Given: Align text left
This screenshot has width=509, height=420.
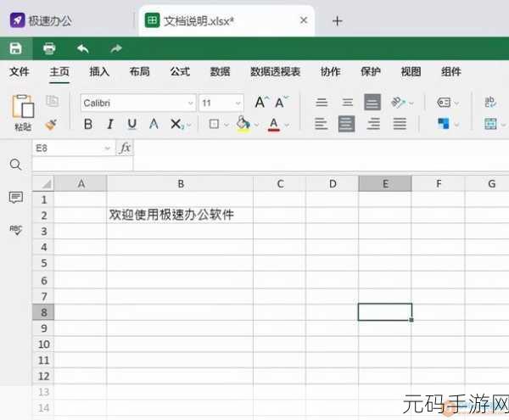Looking at the screenshot, I should (x=321, y=124).
